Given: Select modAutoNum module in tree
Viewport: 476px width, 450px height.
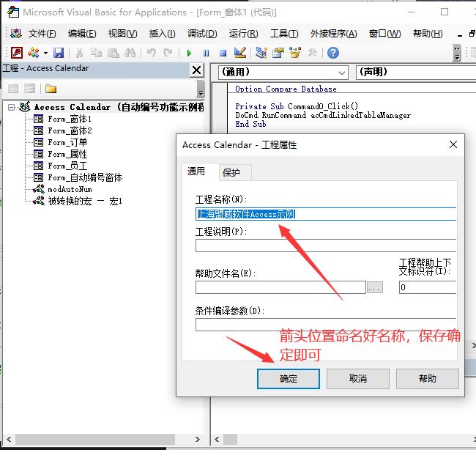Looking at the screenshot, I should tap(70, 189).
